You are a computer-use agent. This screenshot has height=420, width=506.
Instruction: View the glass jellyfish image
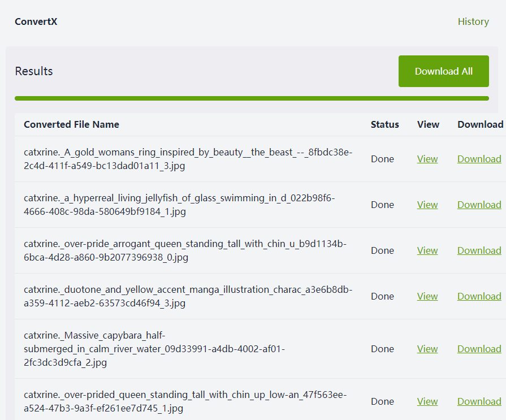click(427, 205)
